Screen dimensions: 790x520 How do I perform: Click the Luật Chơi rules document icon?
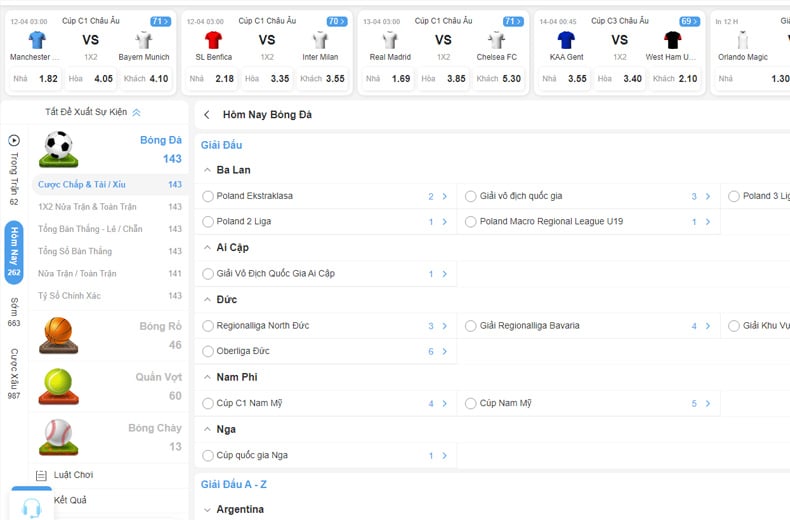click(41, 475)
